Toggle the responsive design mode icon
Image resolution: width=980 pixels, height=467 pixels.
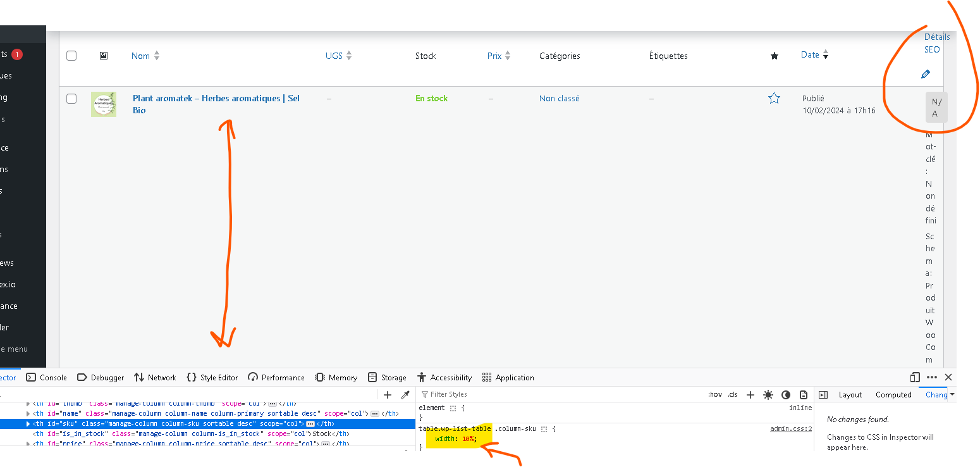915,377
